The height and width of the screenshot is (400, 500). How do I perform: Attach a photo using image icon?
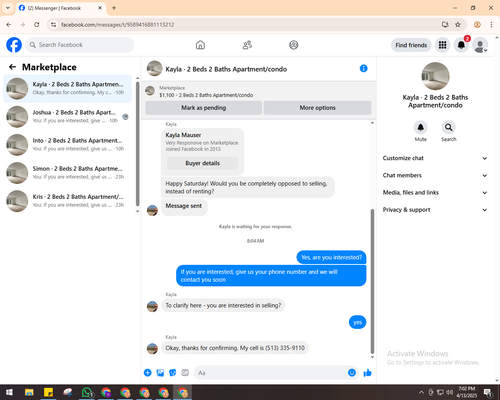(x=160, y=373)
